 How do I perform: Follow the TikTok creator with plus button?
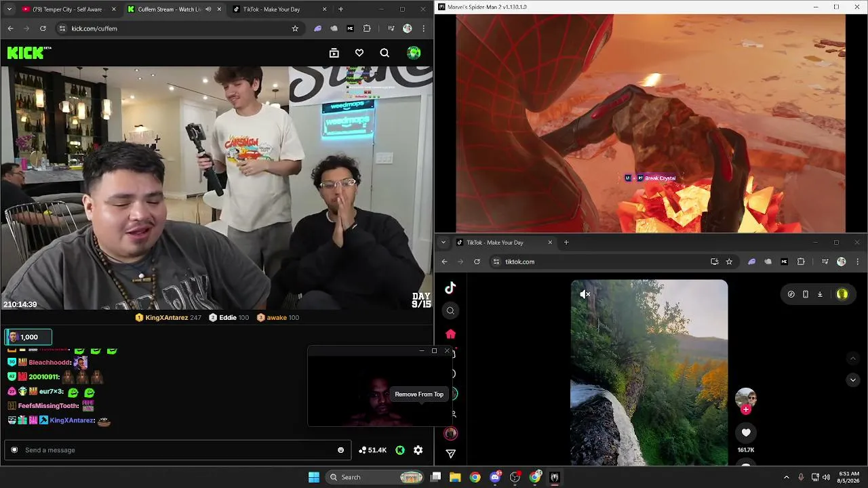click(746, 409)
